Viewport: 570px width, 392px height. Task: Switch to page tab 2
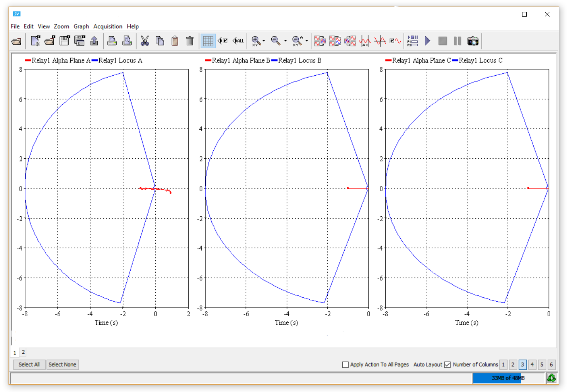click(x=23, y=352)
